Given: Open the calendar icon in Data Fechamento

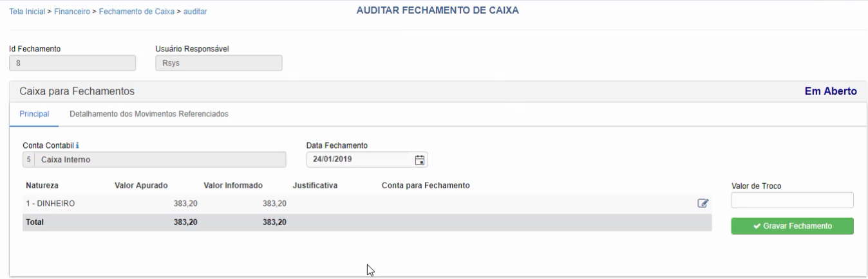Looking at the screenshot, I should point(419,159).
